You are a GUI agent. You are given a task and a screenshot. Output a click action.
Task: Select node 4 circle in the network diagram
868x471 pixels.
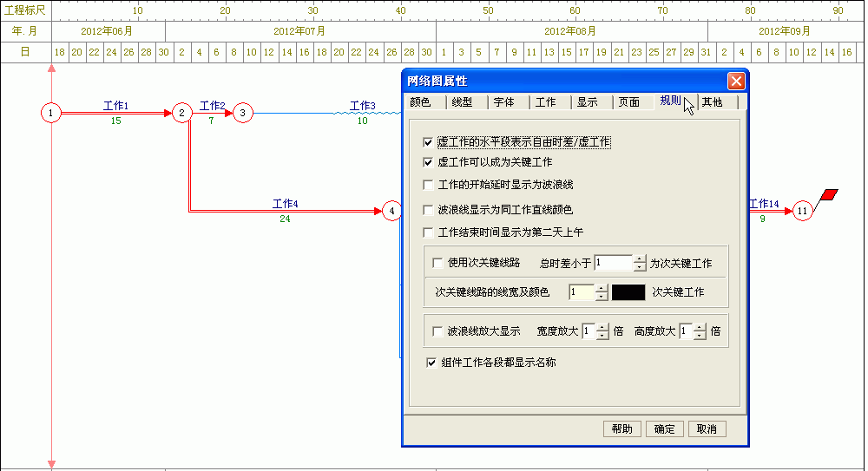pyautogui.click(x=392, y=211)
